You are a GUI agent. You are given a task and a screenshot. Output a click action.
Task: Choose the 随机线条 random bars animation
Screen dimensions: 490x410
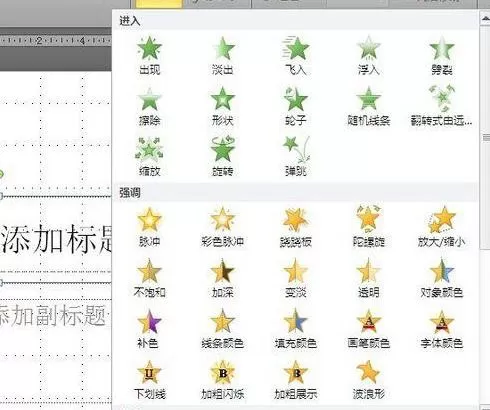coord(368,106)
